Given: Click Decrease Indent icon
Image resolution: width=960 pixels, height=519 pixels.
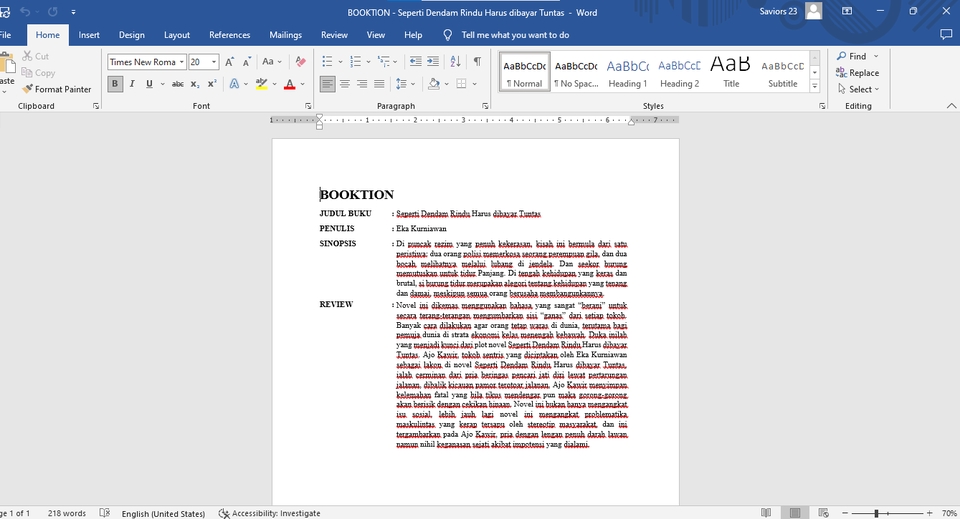Looking at the screenshot, I should pyautogui.click(x=415, y=61).
